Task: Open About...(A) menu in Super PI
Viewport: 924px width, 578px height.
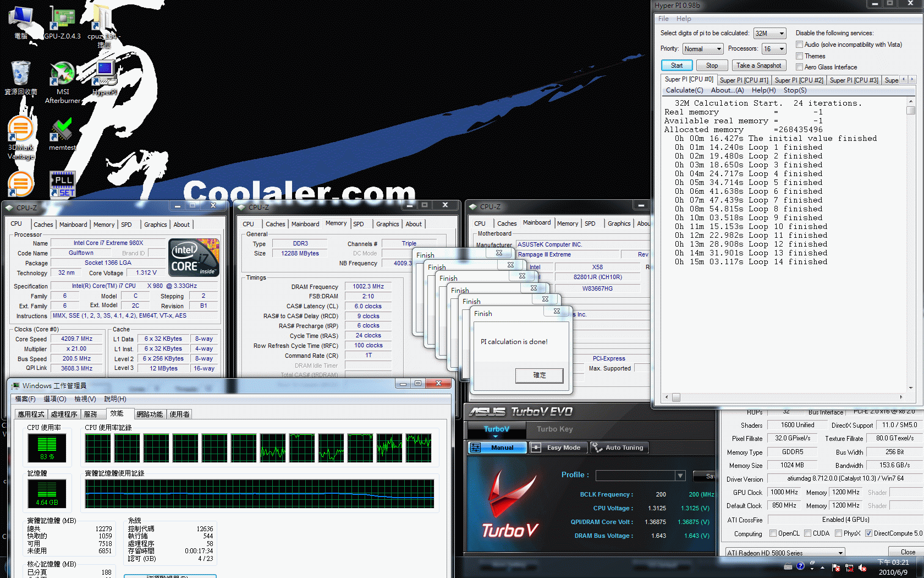Action: tap(727, 90)
